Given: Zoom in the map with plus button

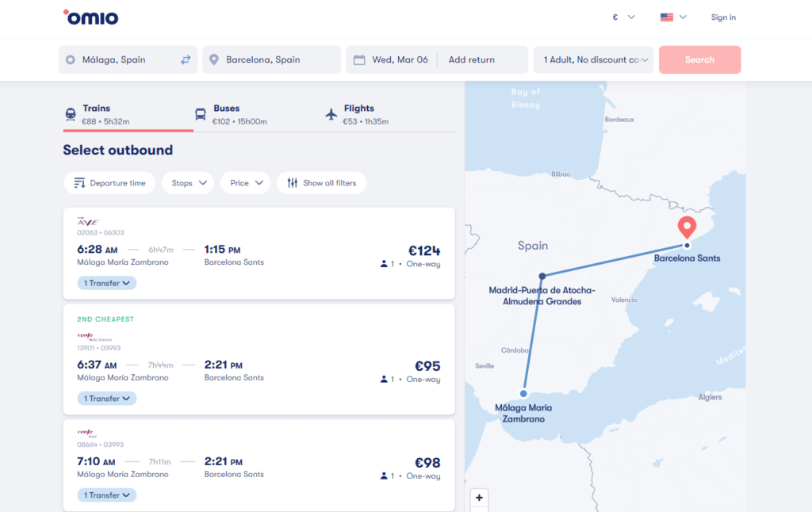Looking at the screenshot, I should (479, 498).
